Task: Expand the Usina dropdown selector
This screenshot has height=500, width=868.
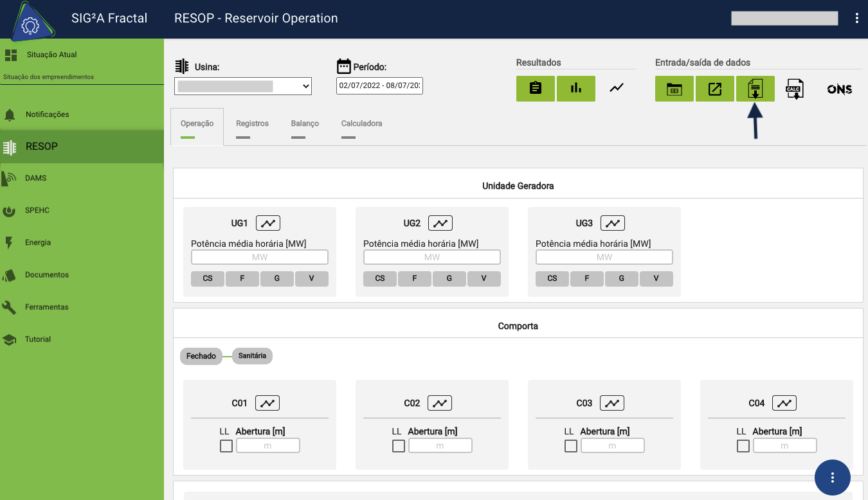Action: [x=242, y=86]
